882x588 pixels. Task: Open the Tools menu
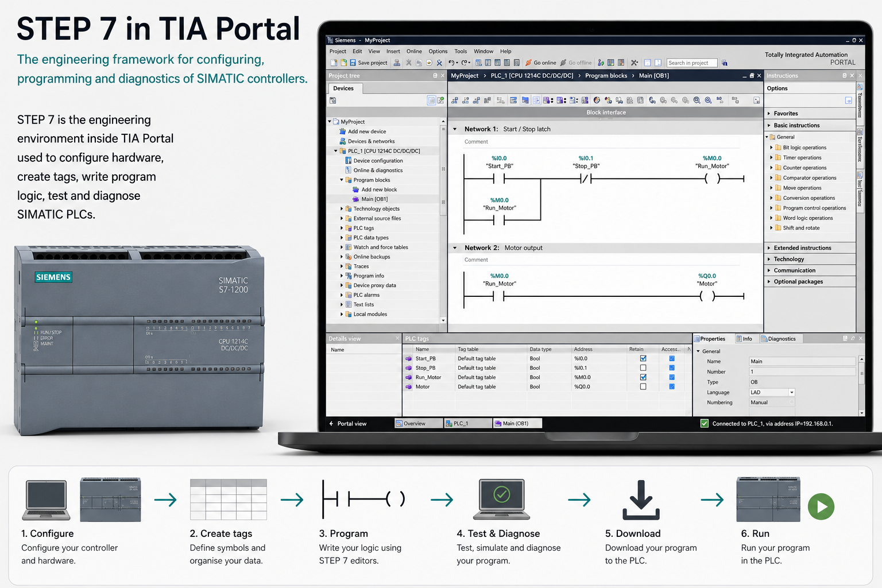461,51
